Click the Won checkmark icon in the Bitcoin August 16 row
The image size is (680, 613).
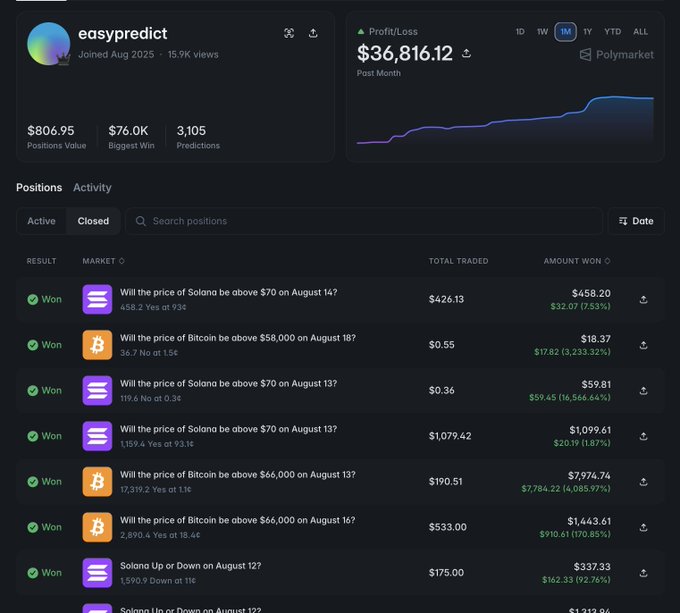point(33,527)
